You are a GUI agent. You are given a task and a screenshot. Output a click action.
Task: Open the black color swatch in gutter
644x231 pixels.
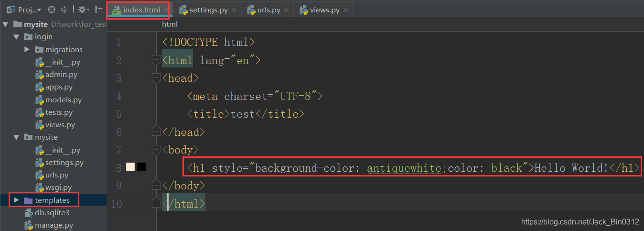141,167
